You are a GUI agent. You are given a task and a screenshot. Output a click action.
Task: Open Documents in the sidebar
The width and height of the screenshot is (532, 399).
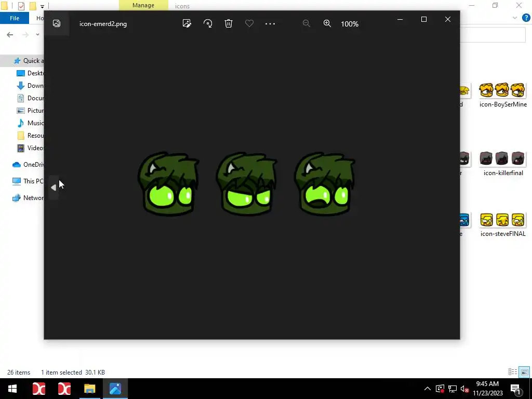click(x=30, y=98)
